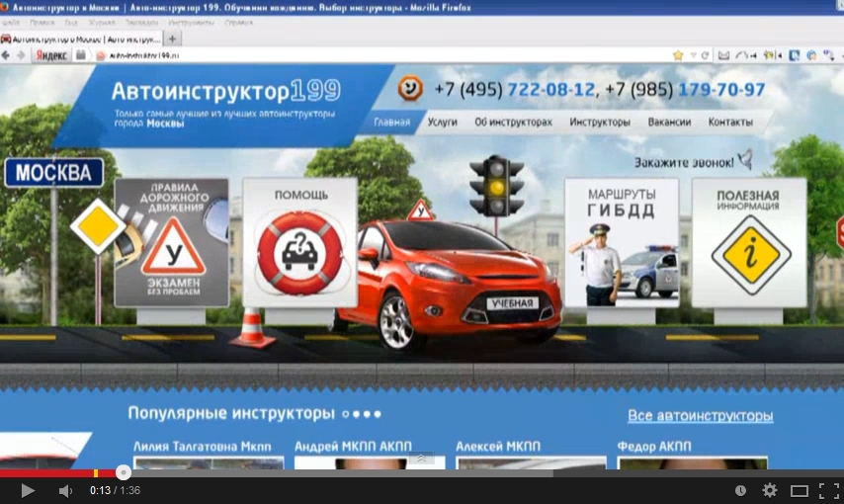
Task: Open instructor Андрей МКПП АКПП
Action: 353,447
